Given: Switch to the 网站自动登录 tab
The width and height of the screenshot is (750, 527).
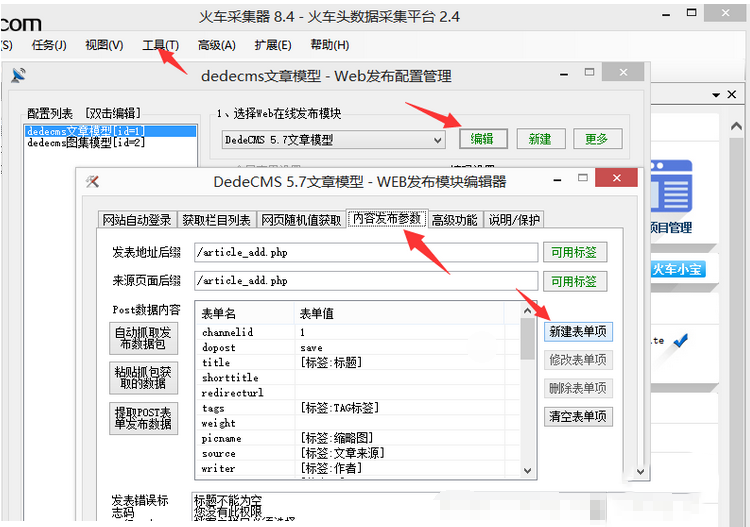Looking at the screenshot, I should point(137,220).
